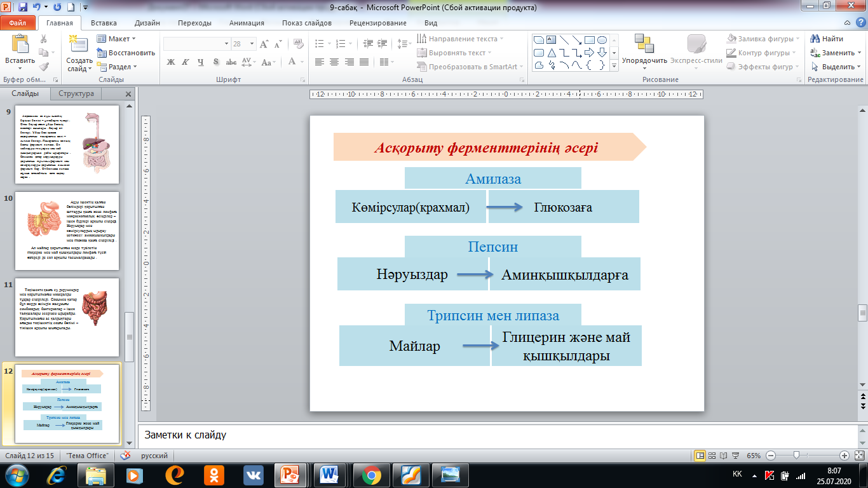
Task: Select slide 10 thumbnail in slides panel
Action: click(67, 230)
